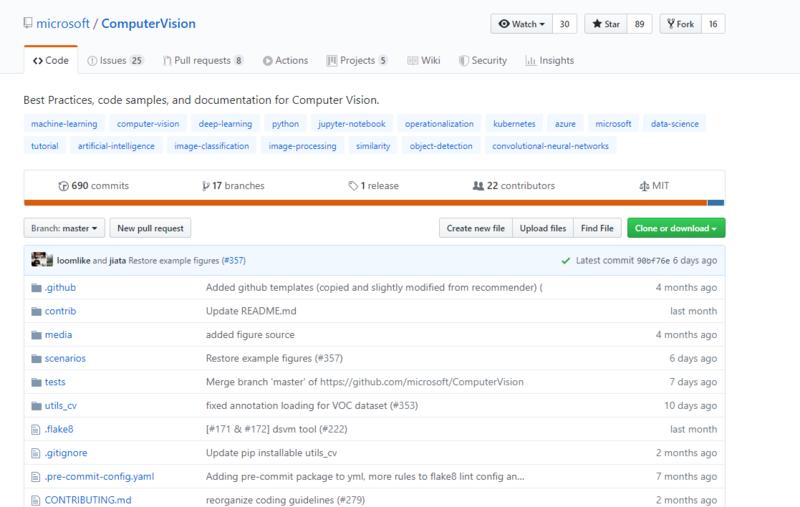Viewport: 800px width, 507px height.
Task: Select the object-detection topic tag
Action: coord(441,146)
